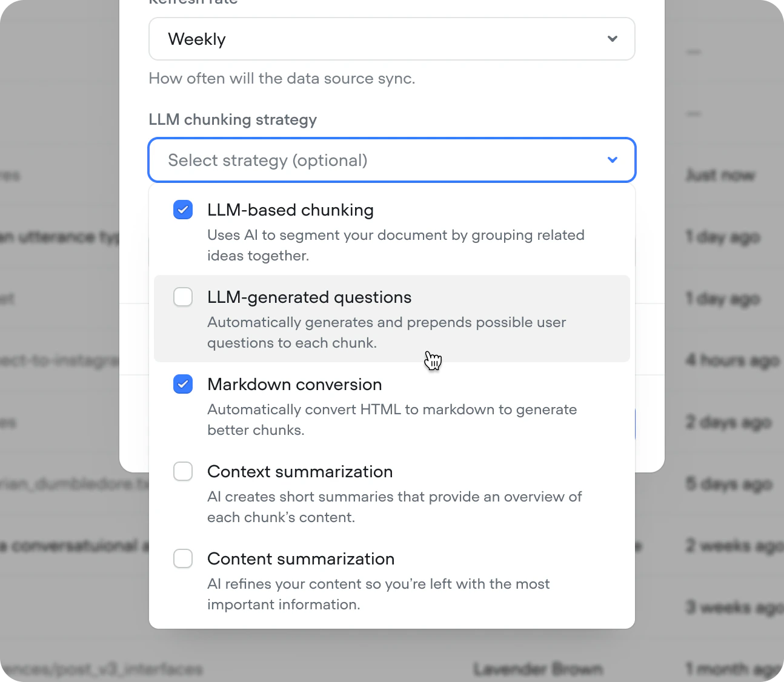Screen dimensions: 784x682
Task: Click the Content summarization description text
Action: 379,594
